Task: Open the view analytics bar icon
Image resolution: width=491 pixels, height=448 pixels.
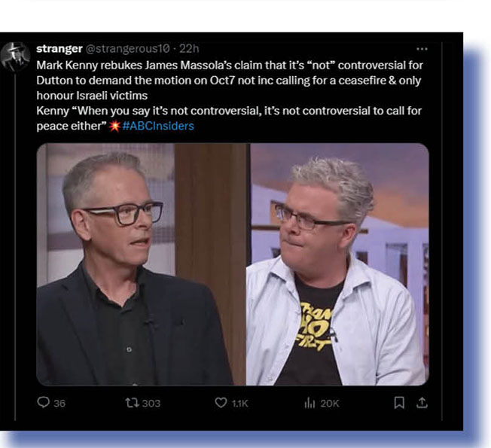Action: [x=310, y=404]
